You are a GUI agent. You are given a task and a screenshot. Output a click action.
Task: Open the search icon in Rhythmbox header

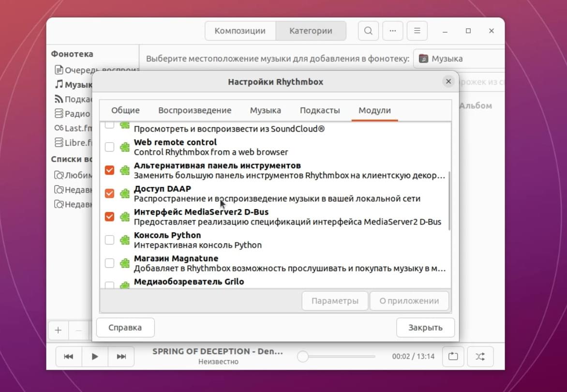368,31
